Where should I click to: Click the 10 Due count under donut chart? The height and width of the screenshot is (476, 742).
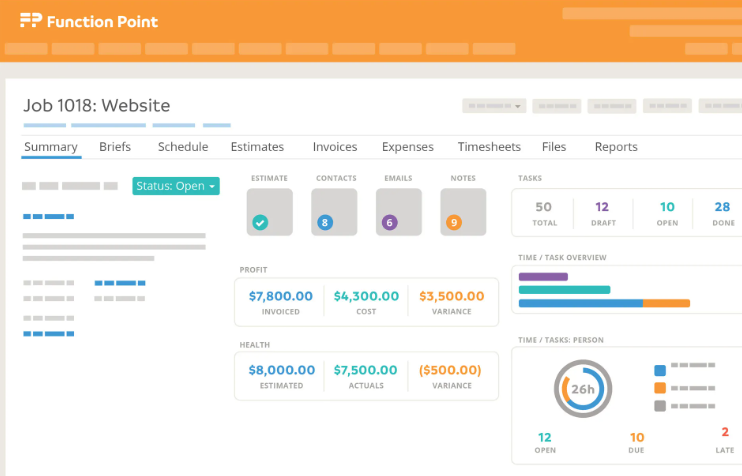pyautogui.click(x=637, y=437)
